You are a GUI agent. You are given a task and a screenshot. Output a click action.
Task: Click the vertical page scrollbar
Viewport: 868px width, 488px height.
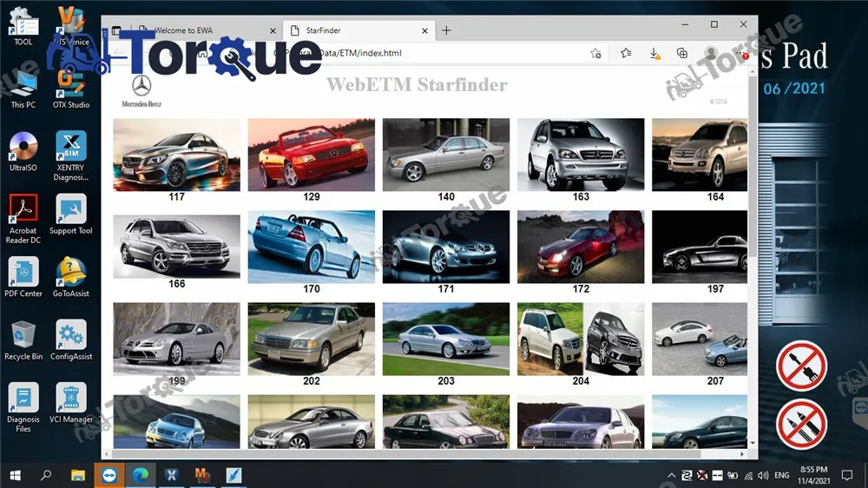(753, 166)
